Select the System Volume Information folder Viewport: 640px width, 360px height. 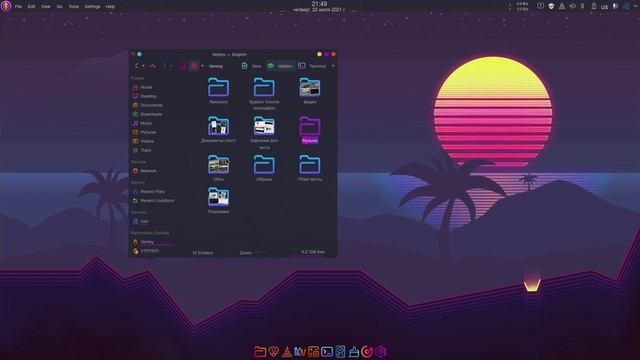click(x=264, y=93)
